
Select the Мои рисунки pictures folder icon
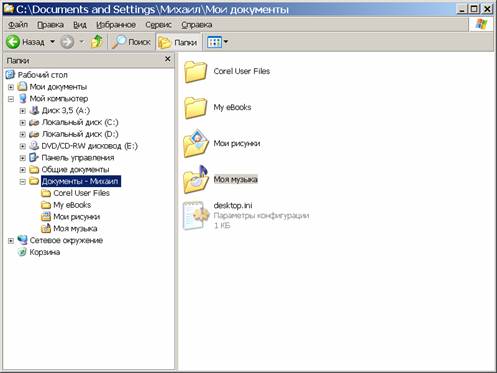196,143
